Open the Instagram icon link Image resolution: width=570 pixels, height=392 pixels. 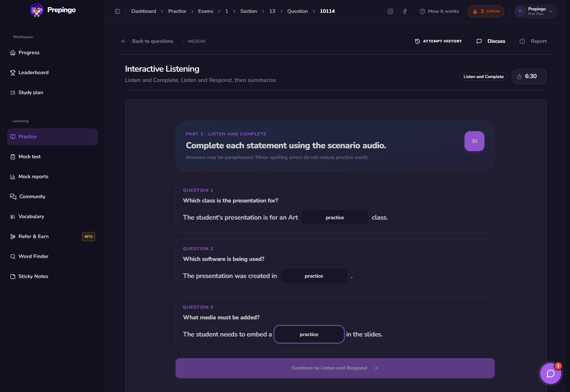390,11
